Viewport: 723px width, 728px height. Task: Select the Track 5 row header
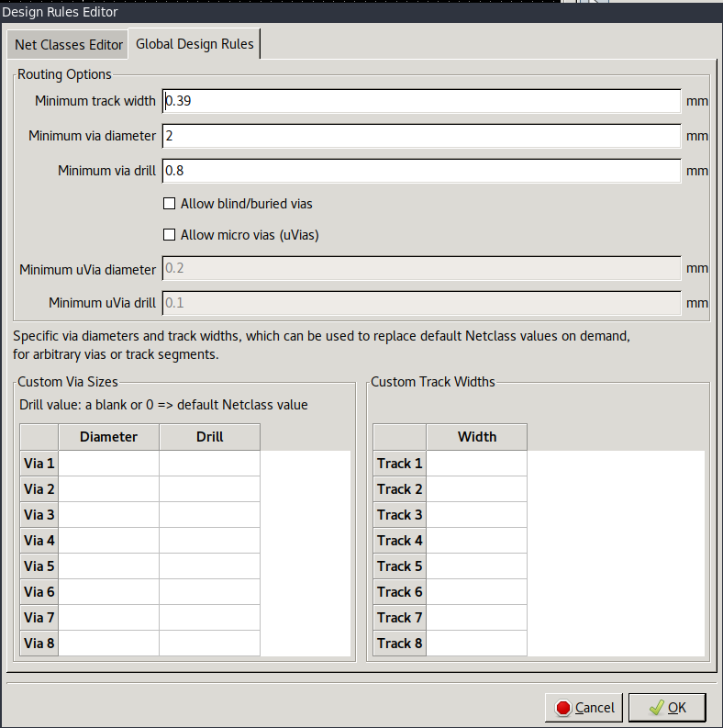(399, 566)
